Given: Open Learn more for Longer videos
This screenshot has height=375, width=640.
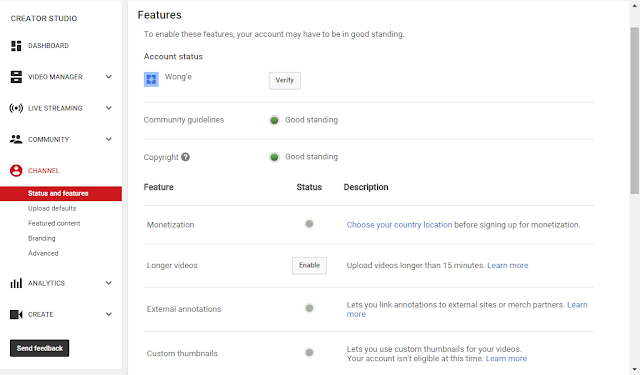Looking at the screenshot, I should click(x=508, y=266).
